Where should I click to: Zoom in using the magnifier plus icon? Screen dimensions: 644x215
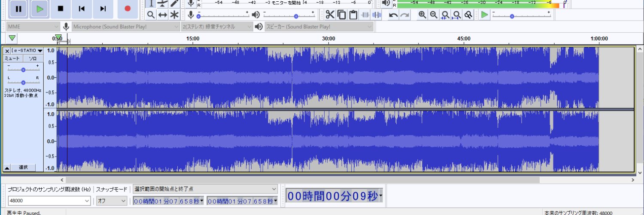(x=422, y=15)
